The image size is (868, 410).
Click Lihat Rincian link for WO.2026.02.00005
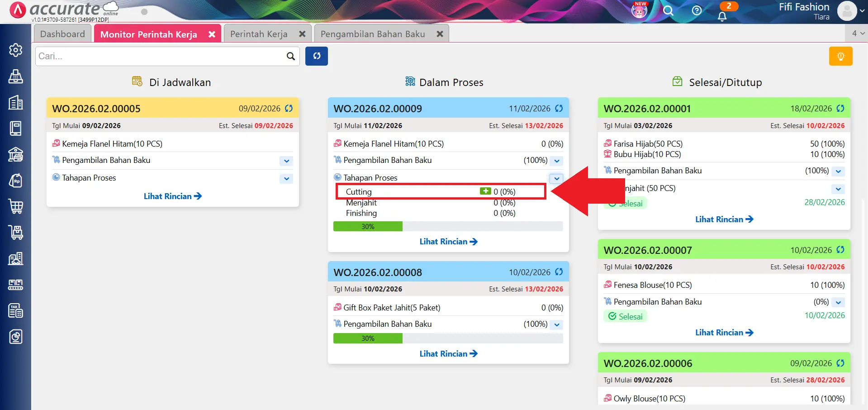tap(172, 196)
